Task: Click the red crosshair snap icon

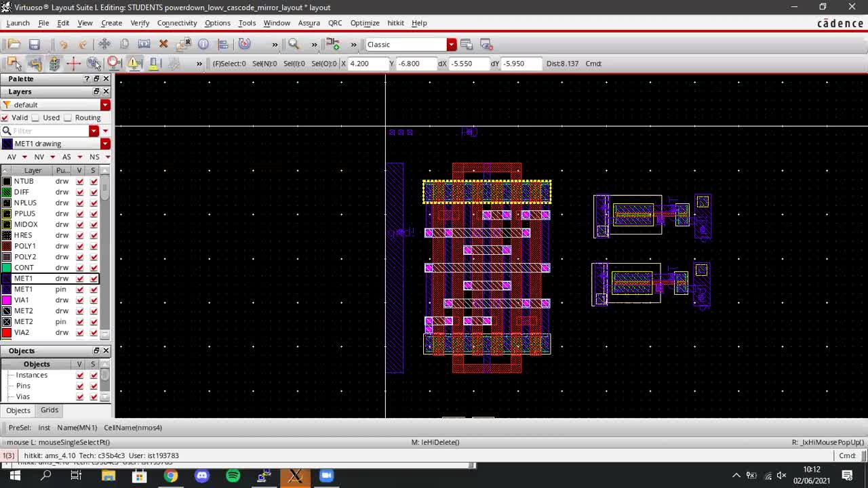Action: pos(73,63)
